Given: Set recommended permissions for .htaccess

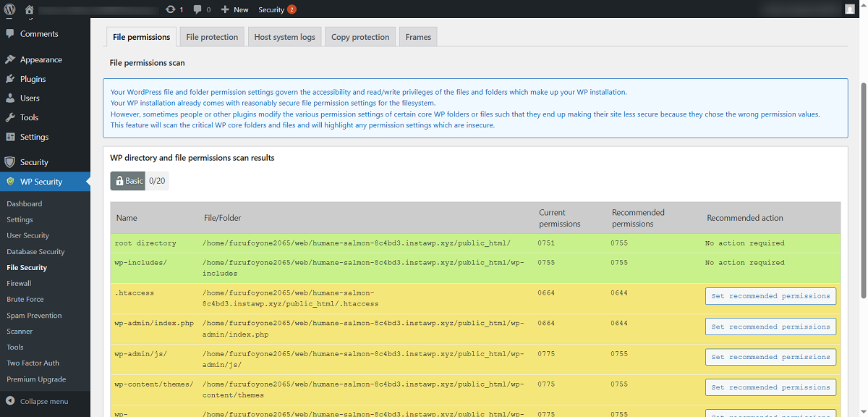Looking at the screenshot, I should click(x=770, y=296).
